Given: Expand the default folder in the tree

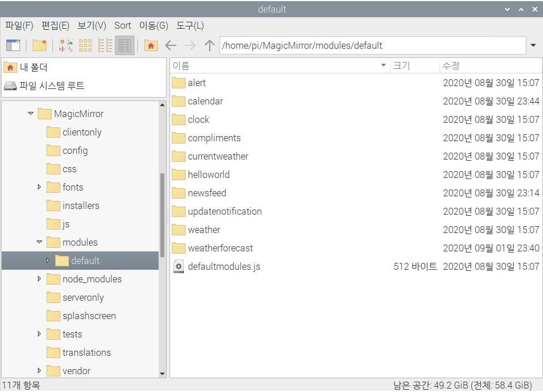Looking at the screenshot, I should (x=48, y=261).
